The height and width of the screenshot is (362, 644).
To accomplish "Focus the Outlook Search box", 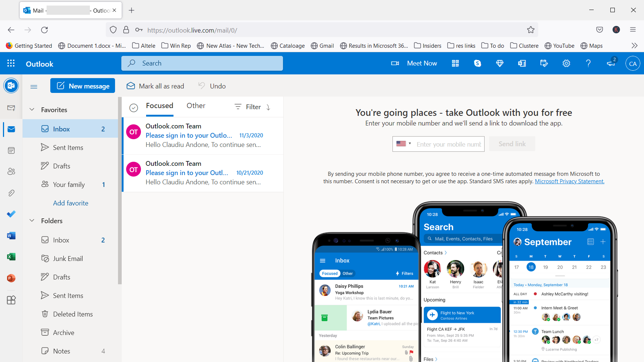I will coord(202,63).
